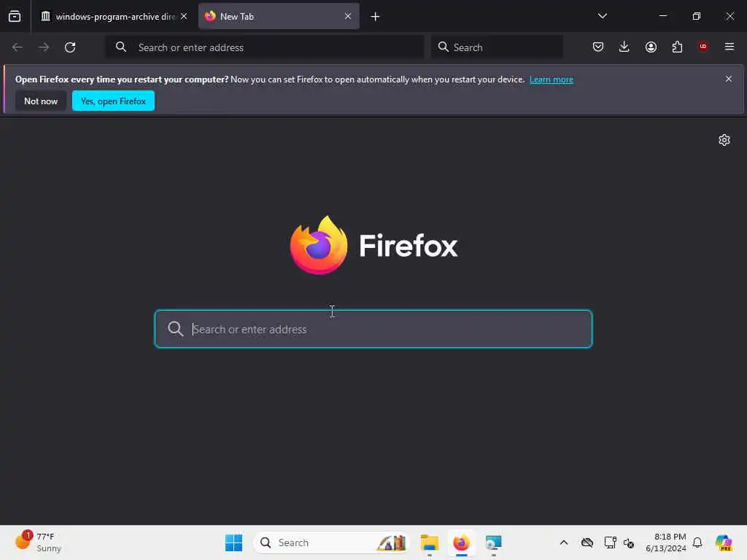Focus the top address bar field
Viewport: 747px width, 560px height.
(x=265, y=47)
